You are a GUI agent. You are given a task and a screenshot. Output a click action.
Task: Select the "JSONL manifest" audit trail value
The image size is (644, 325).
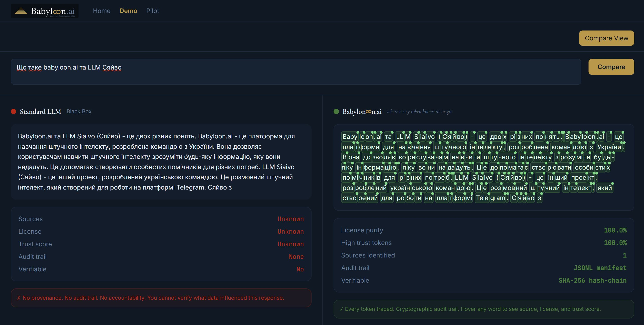tap(600, 268)
